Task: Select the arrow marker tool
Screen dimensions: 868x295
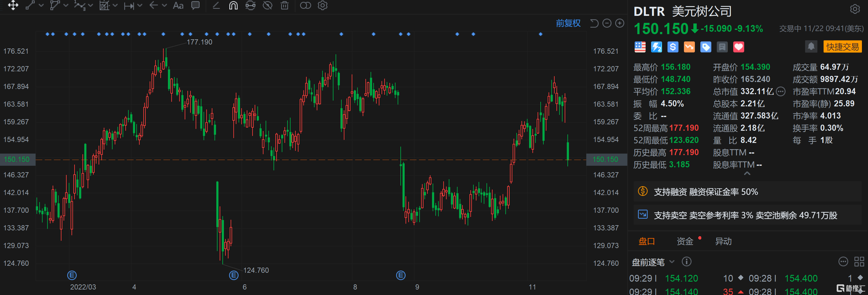Action: [154, 5]
